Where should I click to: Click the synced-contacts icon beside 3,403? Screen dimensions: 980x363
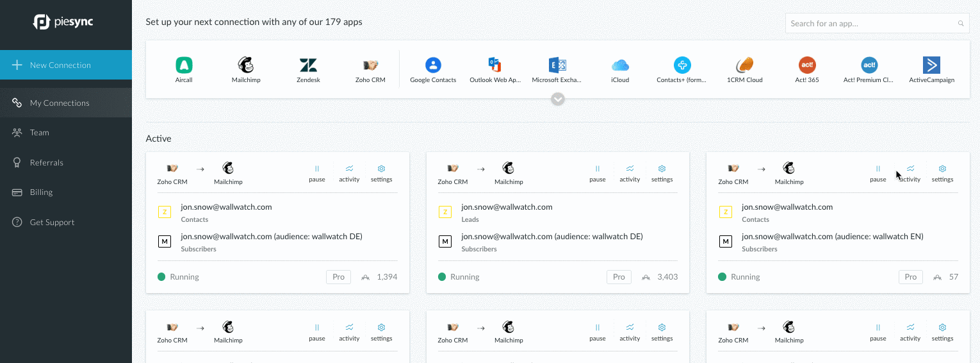coord(646,277)
